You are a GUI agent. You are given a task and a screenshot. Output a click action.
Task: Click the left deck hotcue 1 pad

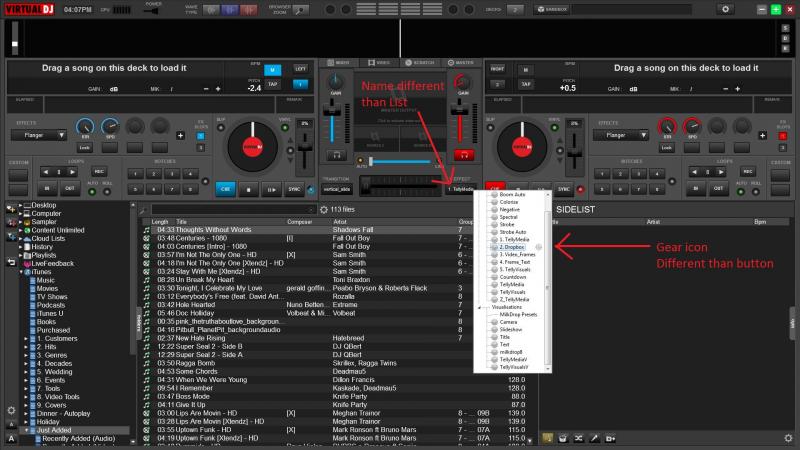135,174
